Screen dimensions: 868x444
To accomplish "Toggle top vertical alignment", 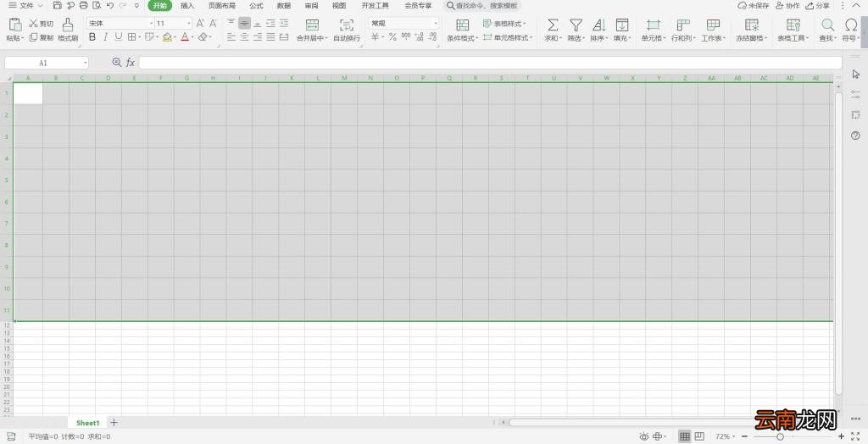I will (231, 23).
